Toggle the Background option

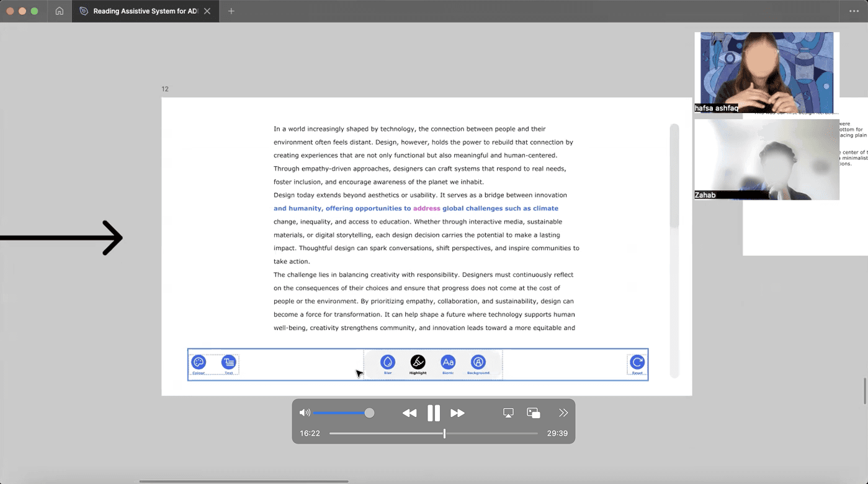(x=478, y=362)
